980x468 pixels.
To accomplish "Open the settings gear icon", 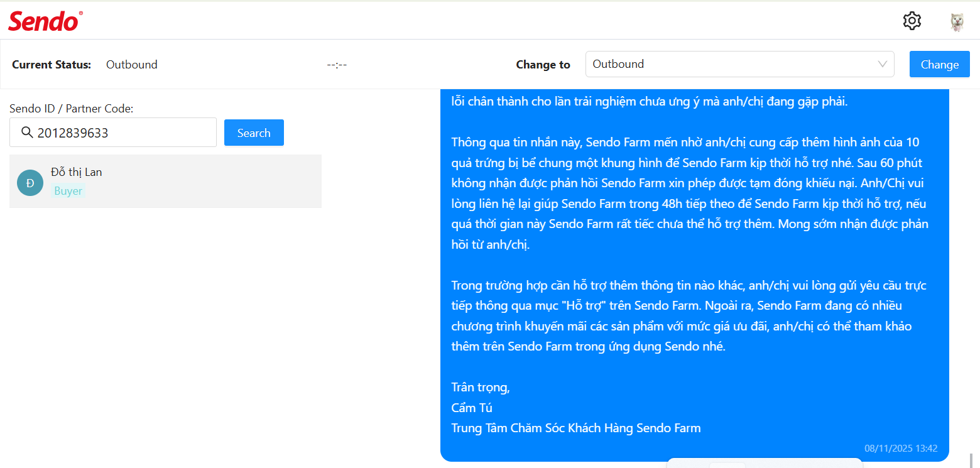I will [912, 21].
